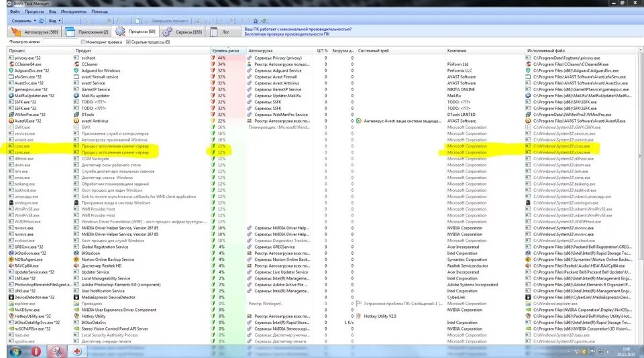Viewport: 644px width, 358px height.
Task: Enable the Мониторинг трафика checkbox
Action: pos(83,42)
